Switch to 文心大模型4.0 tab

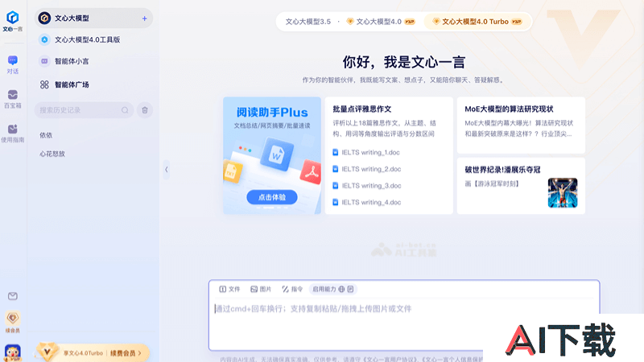(382, 22)
